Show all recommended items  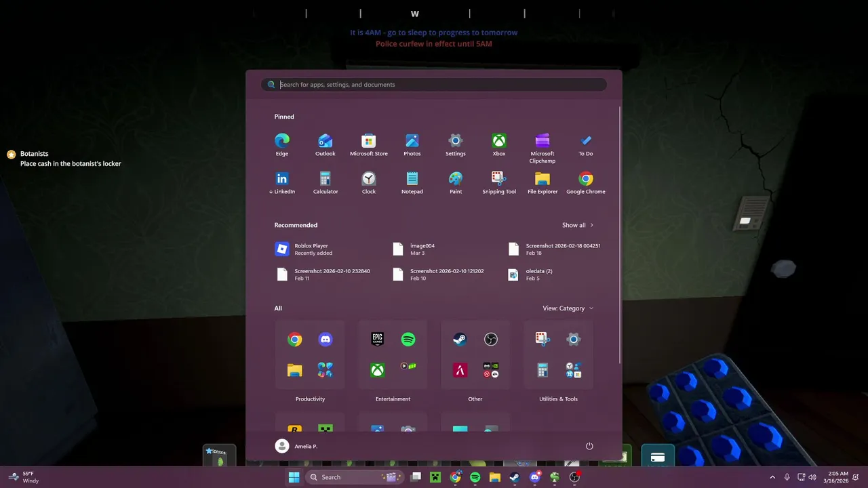[578, 225]
